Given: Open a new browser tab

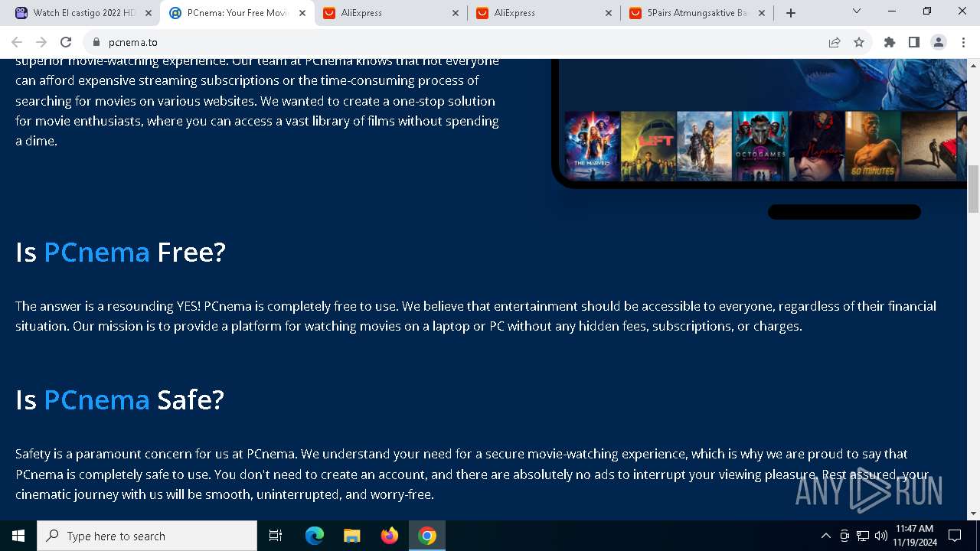Looking at the screenshot, I should pos(791,13).
